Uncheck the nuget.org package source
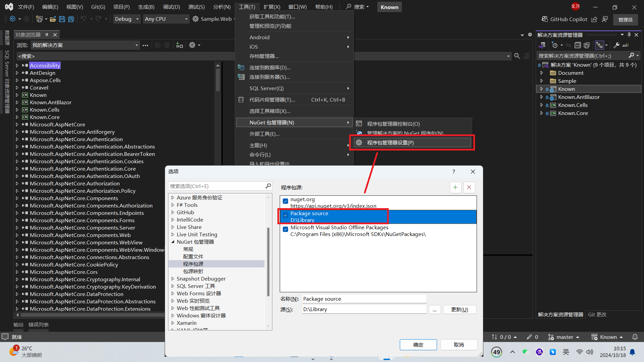Image resolution: width=644 pixels, height=362 pixels. click(x=285, y=201)
